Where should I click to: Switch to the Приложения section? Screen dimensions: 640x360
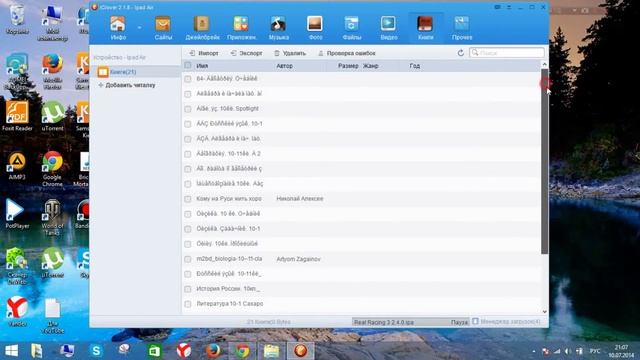point(241,28)
